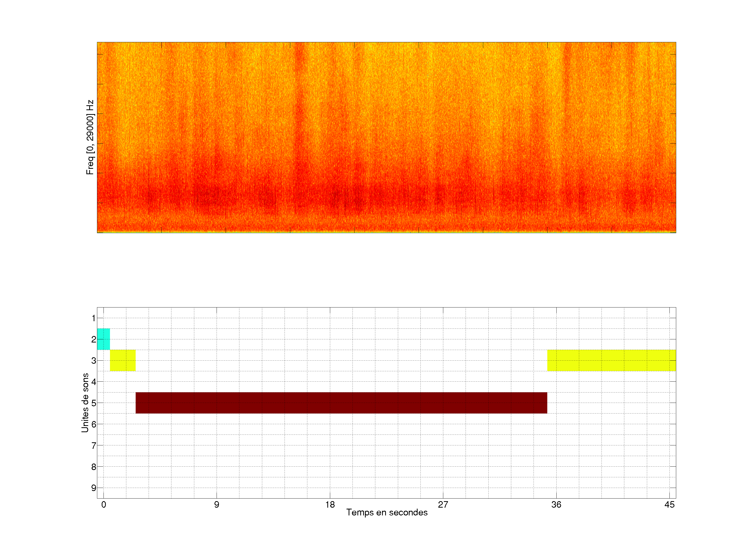The width and height of the screenshot is (747, 560).
Task: Click y-axis tick label 7
Action: pyautogui.click(x=94, y=446)
